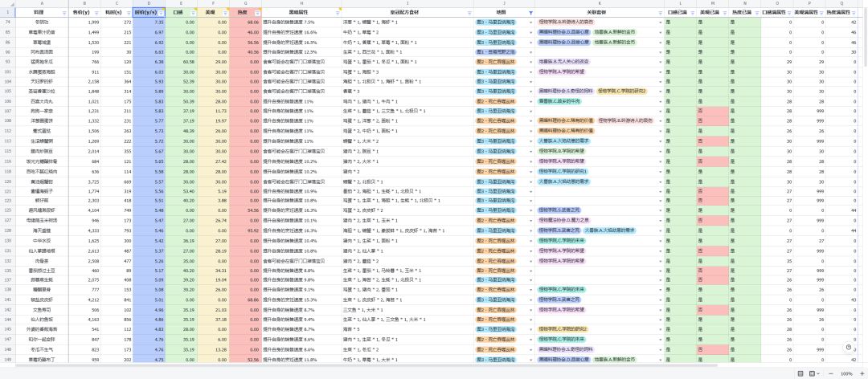868x379 pixels.
Task: Open the active blue filter icon in column J
Action: [x=531, y=12]
